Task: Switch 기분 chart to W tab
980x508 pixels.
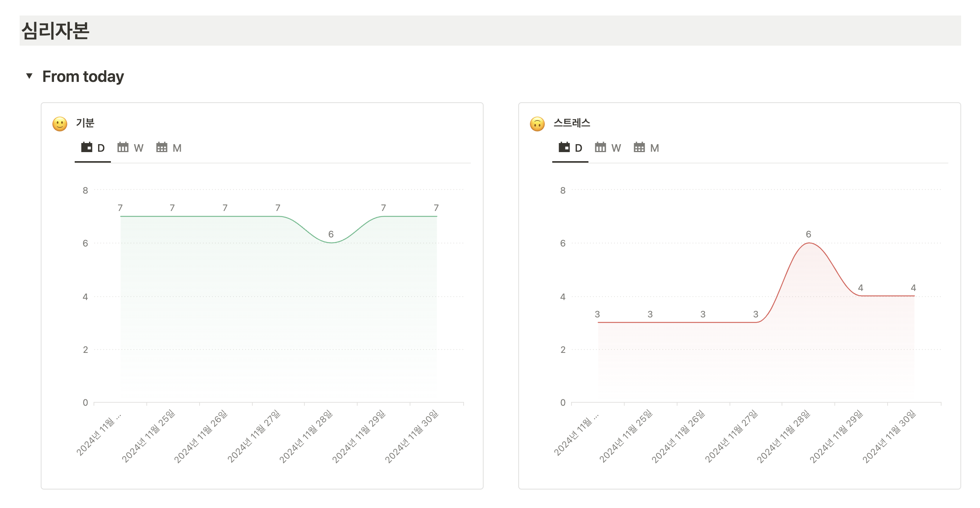Action: coord(138,148)
